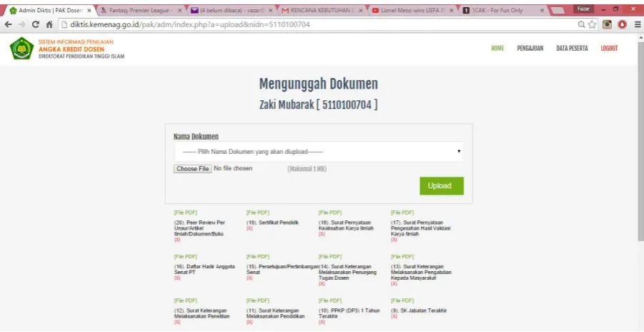The image size is (644, 332).
Task: Go to DATA PESERTA in navigation
Action: tap(572, 48)
